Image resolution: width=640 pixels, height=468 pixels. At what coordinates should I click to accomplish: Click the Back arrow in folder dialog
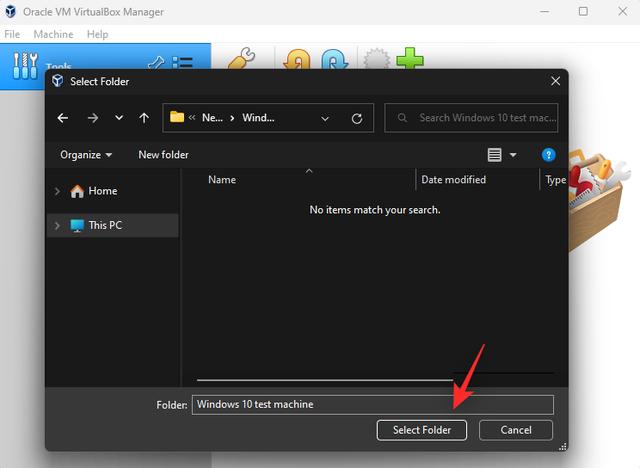tap(63, 118)
